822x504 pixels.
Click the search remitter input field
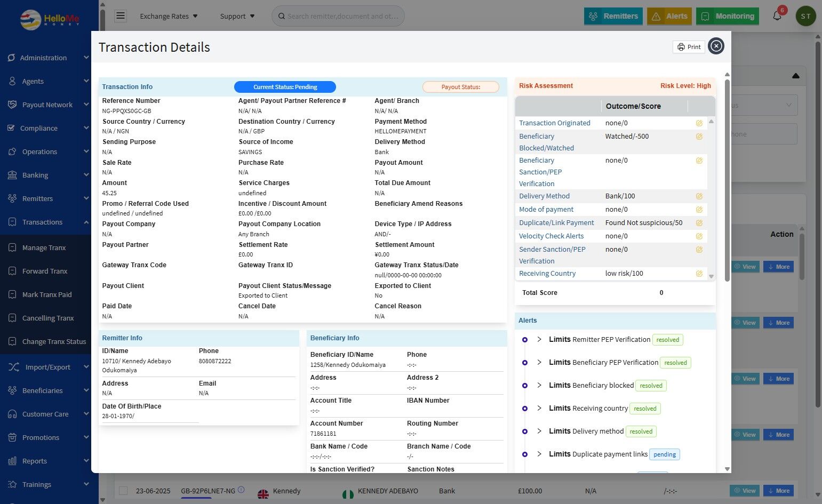tap(342, 16)
